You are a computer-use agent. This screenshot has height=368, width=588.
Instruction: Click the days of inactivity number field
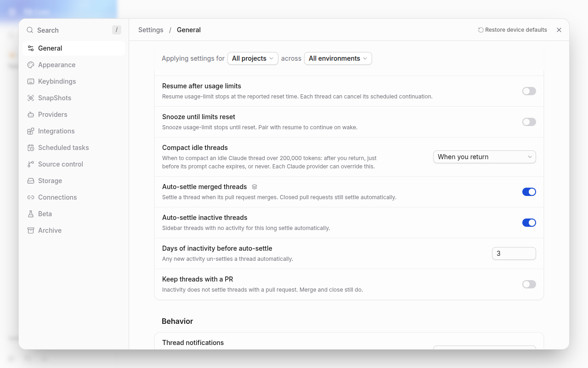pos(514,253)
